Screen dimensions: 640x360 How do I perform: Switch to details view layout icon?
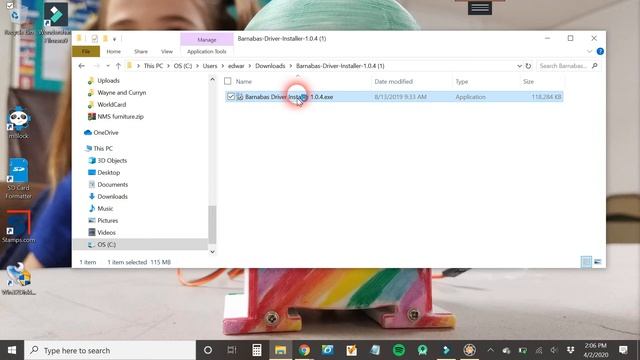[x=586, y=262]
